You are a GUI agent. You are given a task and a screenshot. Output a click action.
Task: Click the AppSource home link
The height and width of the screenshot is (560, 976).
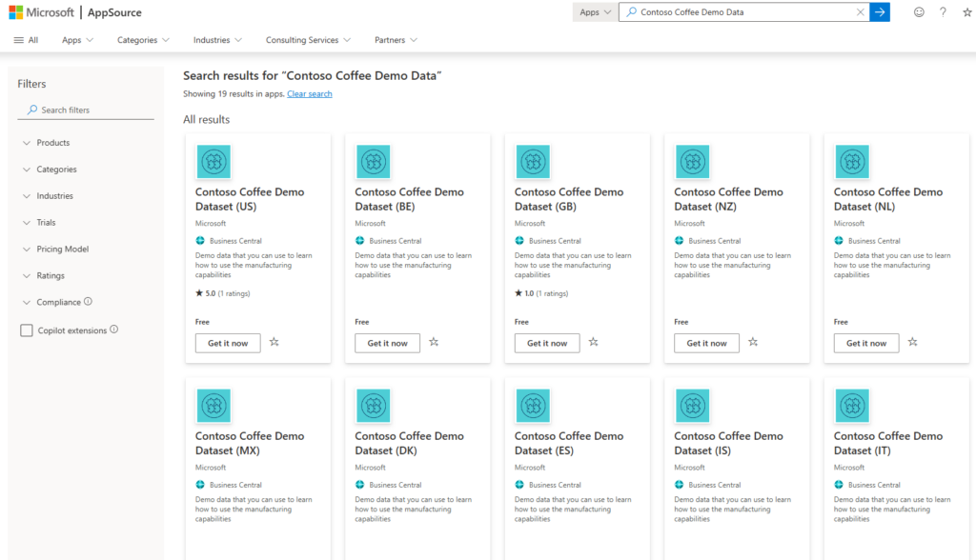(114, 12)
